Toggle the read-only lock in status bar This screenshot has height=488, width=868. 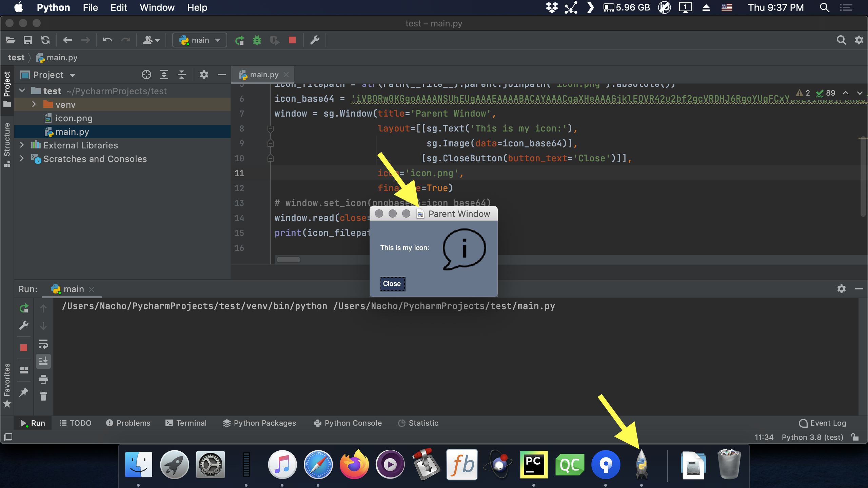[855, 437]
